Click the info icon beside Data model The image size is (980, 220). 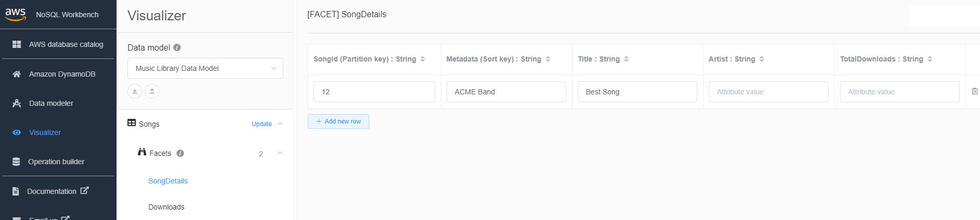[x=177, y=47]
